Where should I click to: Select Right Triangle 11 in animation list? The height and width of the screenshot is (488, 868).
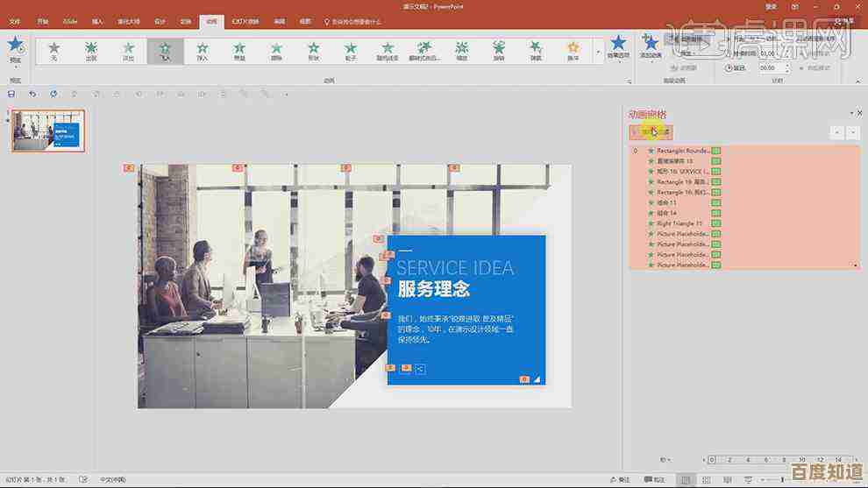pos(679,223)
